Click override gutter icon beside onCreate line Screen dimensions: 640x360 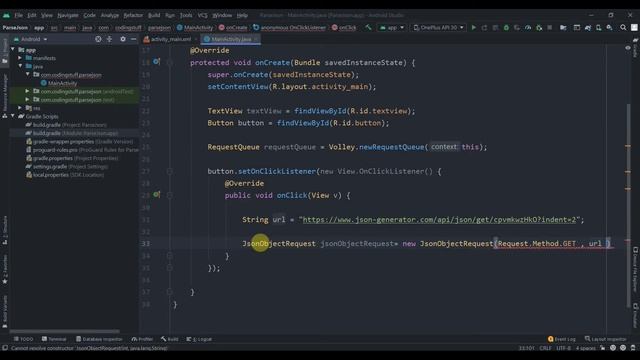(x=156, y=62)
